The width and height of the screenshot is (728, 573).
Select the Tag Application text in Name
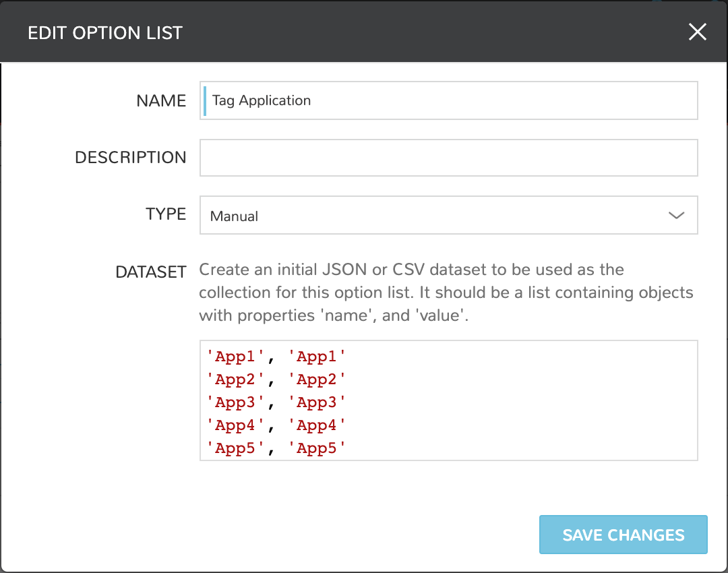(261, 100)
